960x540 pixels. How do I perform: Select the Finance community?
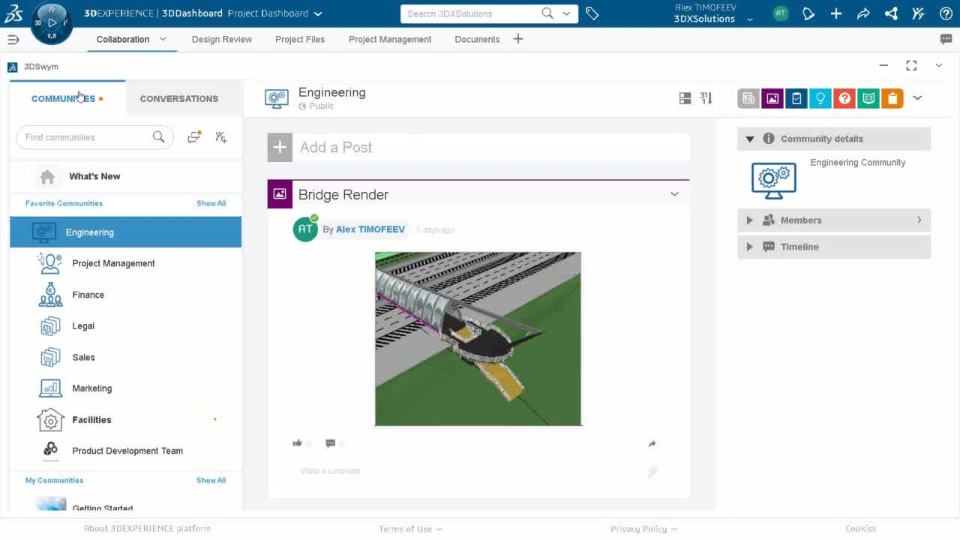[x=126, y=294]
